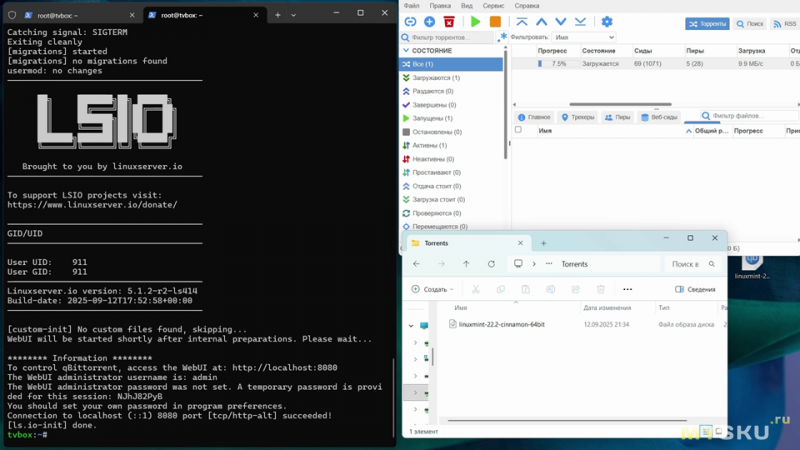Click the RSS button
The width and height of the screenshot is (800, 450).
tap(785, 24)
